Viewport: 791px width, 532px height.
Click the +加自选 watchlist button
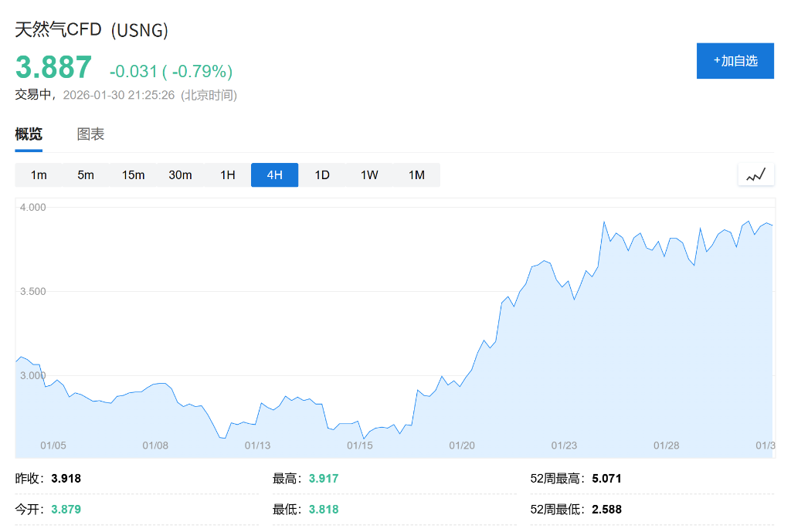(x=735, y=60)
